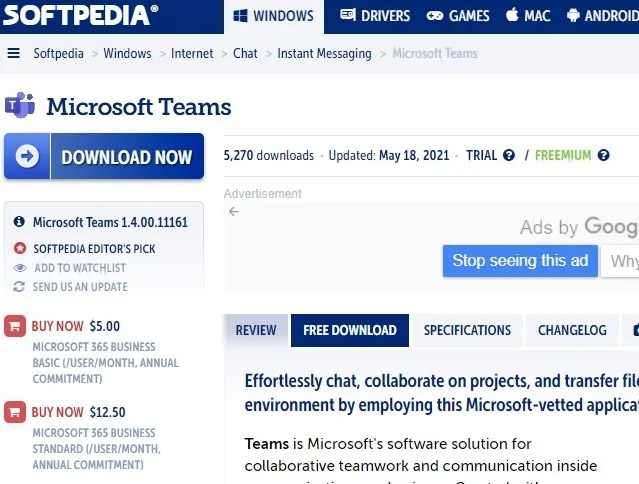The height and width of the screenshot is (484, 639).
Task: Click the ad back arrow icon
Action: click(x=234, y=211)
